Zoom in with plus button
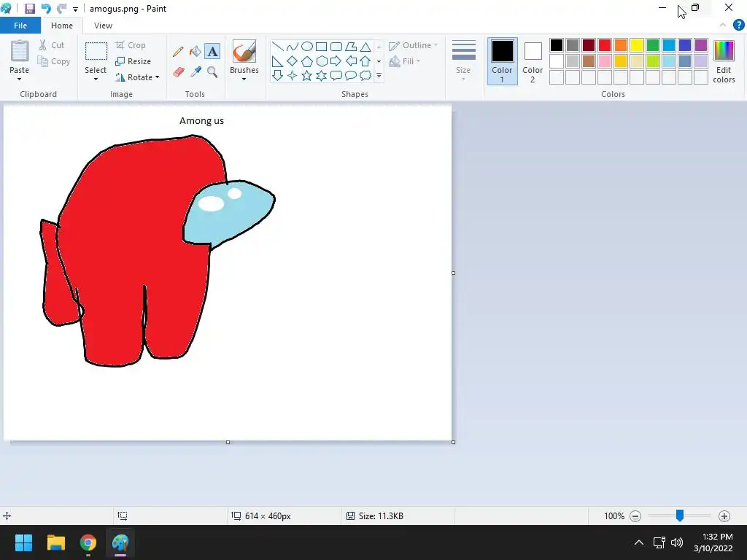 click(x=724, y=516)
